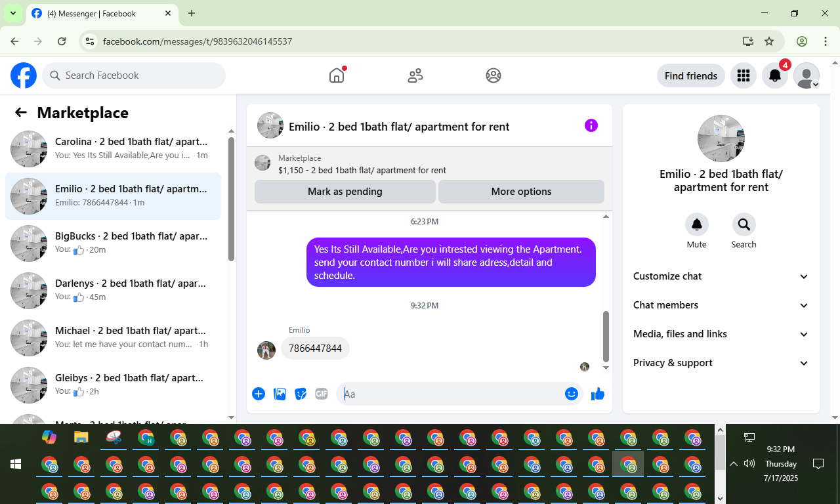Open the Notifications bell with badge 4
Image resolution: width=840 pixels, height=504 pixels.
coord(775,76)
